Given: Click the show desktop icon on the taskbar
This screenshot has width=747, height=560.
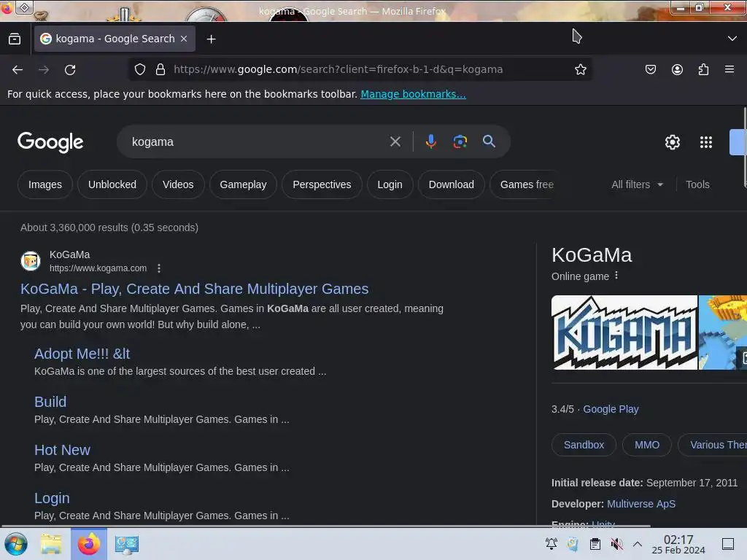Looking at the screenshot, I should point(728,544).
